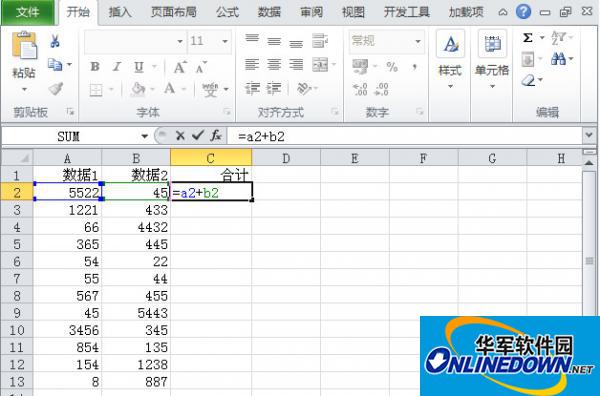Decrease font size with small A icon

[201, 67]
